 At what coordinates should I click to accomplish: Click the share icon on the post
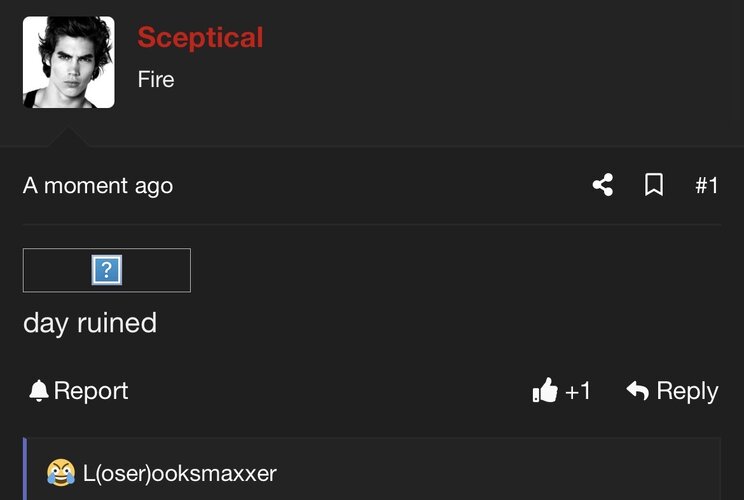tap(603, 185)
